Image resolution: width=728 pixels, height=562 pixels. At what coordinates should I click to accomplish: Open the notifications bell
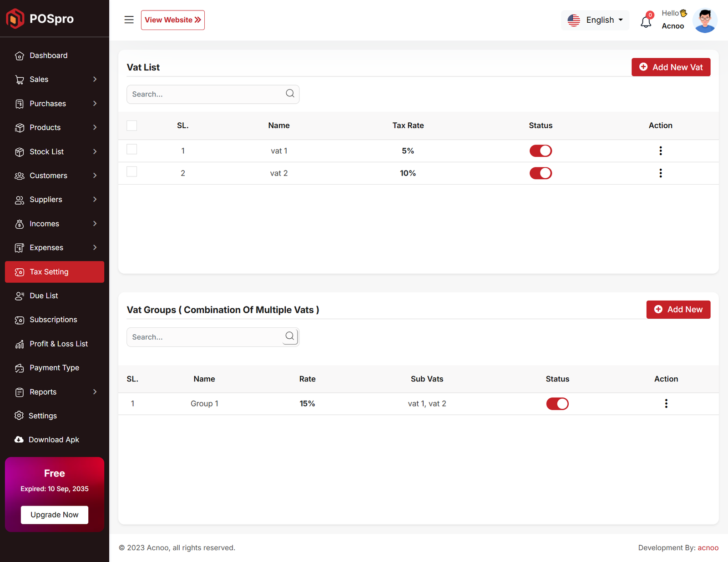point(646,21)
